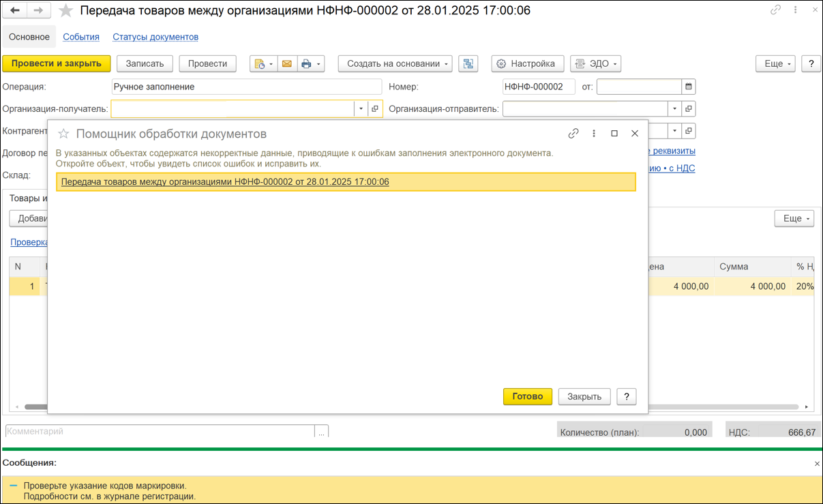Image resolution: width=823 pixels, height=504 pixels.
Task: Click question mark help in assistant dialog
Action: click(627, 396)
